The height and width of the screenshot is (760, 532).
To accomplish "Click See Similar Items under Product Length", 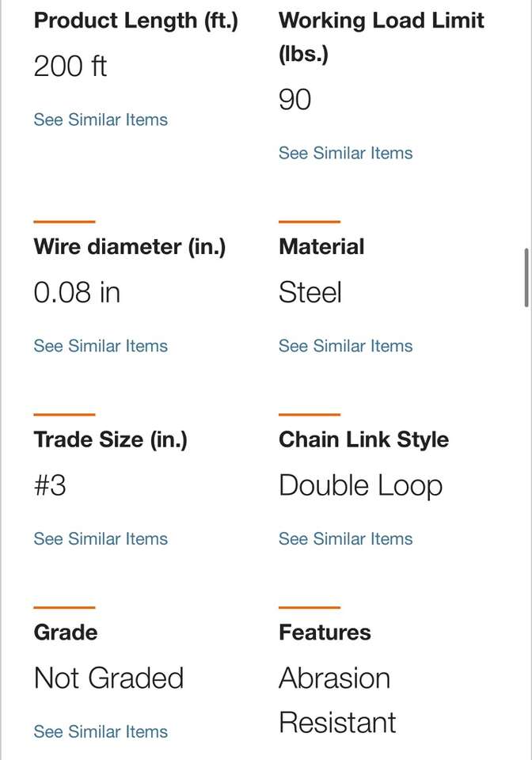I will pyautogui.click(x=101, y=120).
